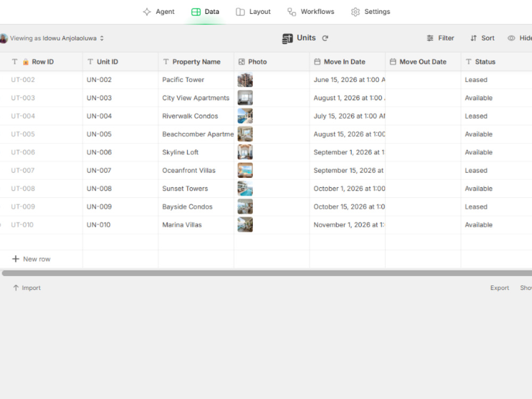Viewport: 532px width, 399px height.
Task: Click the Units table database icon
Action: 287,38
